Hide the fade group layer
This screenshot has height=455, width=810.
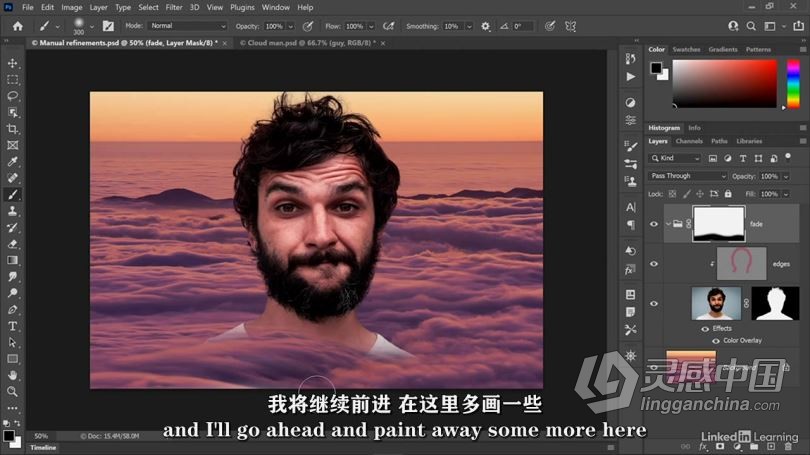tap(654, 224)
